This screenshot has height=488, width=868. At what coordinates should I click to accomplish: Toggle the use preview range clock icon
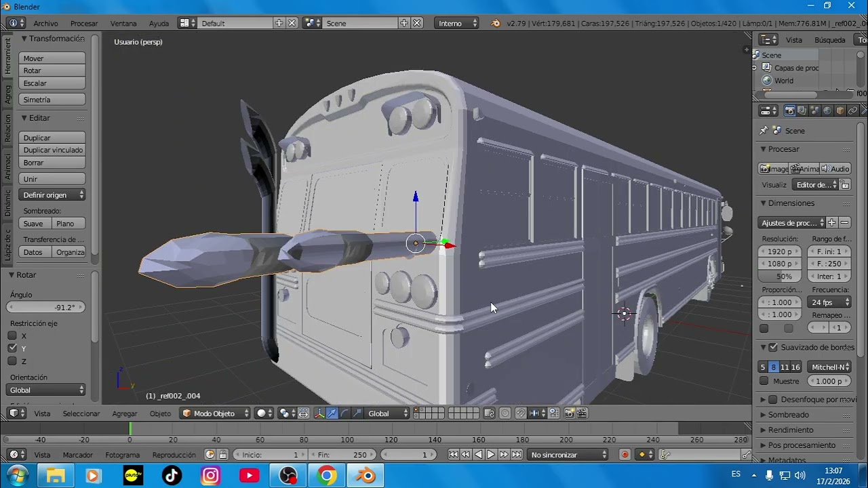[x=210, y=455]
